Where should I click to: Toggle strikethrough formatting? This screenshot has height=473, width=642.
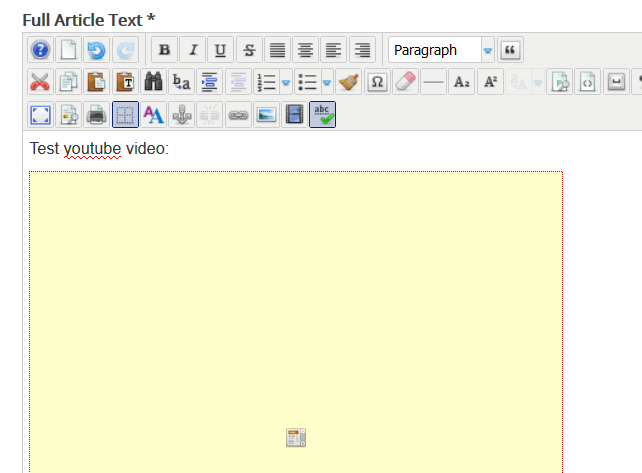click(249, 50)
